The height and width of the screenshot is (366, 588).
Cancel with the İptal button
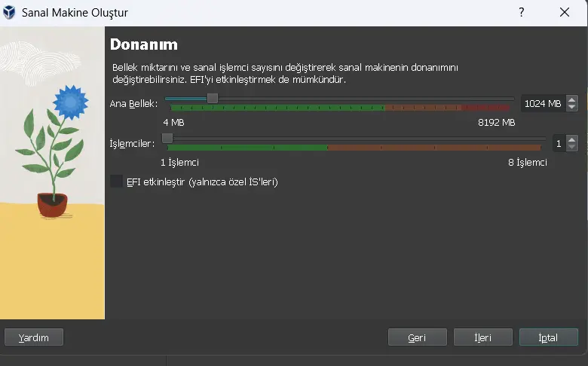coord(548,337)
